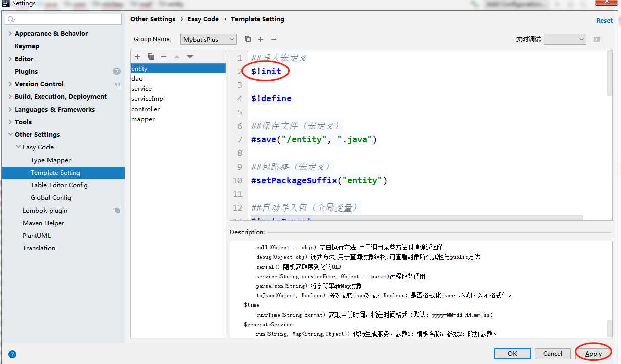621x364 pixels.
Task: Expand Build, Execution, Deployment section
Action: [10, 97]
